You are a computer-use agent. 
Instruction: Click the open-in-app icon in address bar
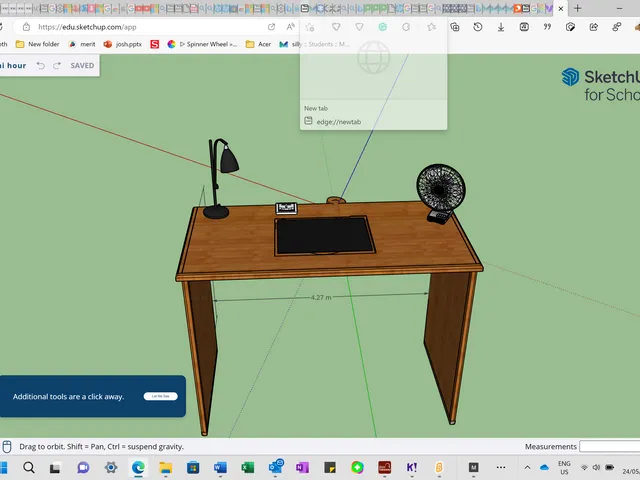(271, 27)
